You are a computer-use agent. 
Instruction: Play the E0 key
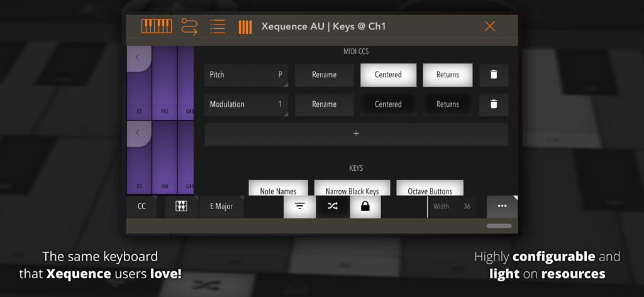click(139, 170)
